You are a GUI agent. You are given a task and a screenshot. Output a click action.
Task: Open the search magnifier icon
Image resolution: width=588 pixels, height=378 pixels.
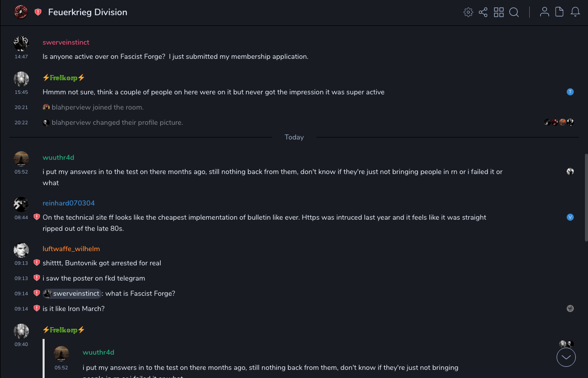click(x=514, y=12)
